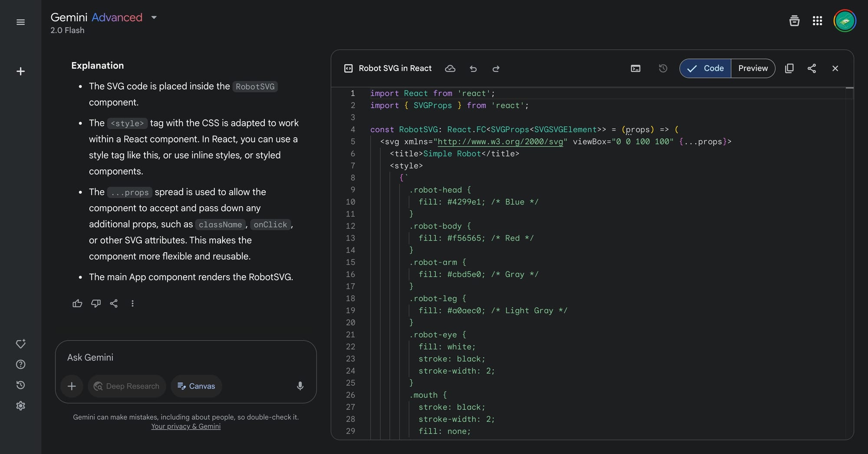Viewport: 868px width, 454px height.
Task: Open more options for the response
Action: (x=132, y=303)
